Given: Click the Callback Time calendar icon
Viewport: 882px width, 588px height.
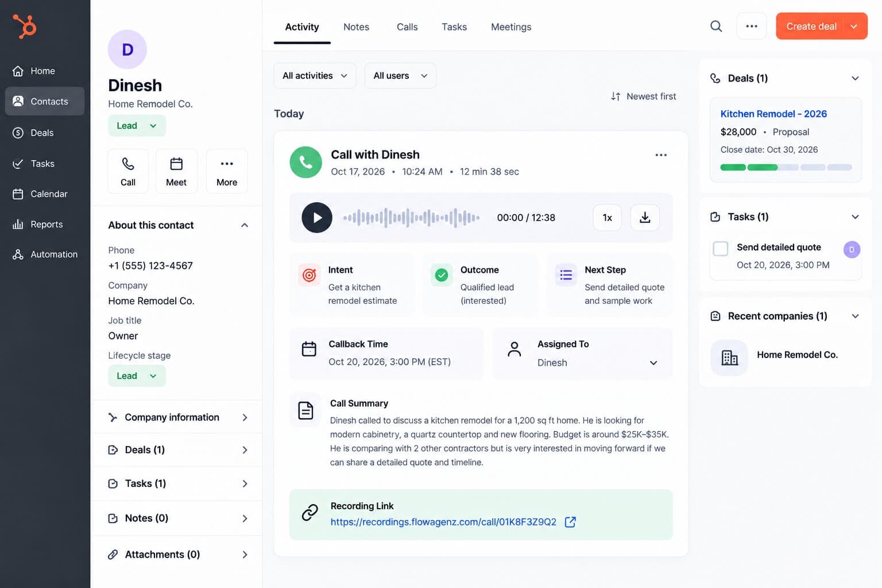Looking at the screenshot, I should point(309,349).
